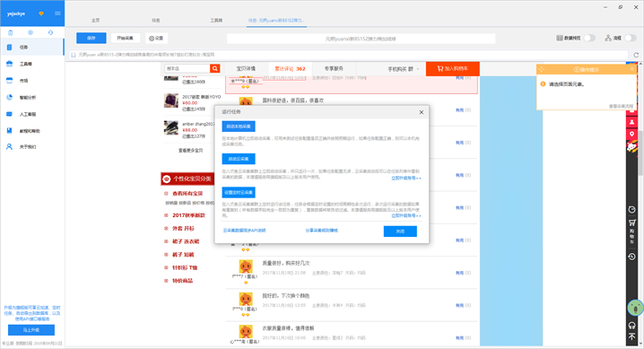Click 立即升级账号 link below 启动云采集
Image resolution: width=644 pixels, height=349 pixels.
tap(405, 179)
